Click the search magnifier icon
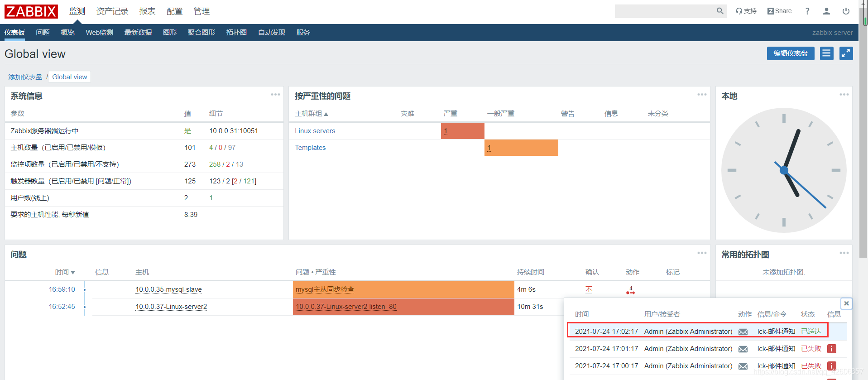Image resolution: width=868 pixels, height=380 pixels. [719, 11]
